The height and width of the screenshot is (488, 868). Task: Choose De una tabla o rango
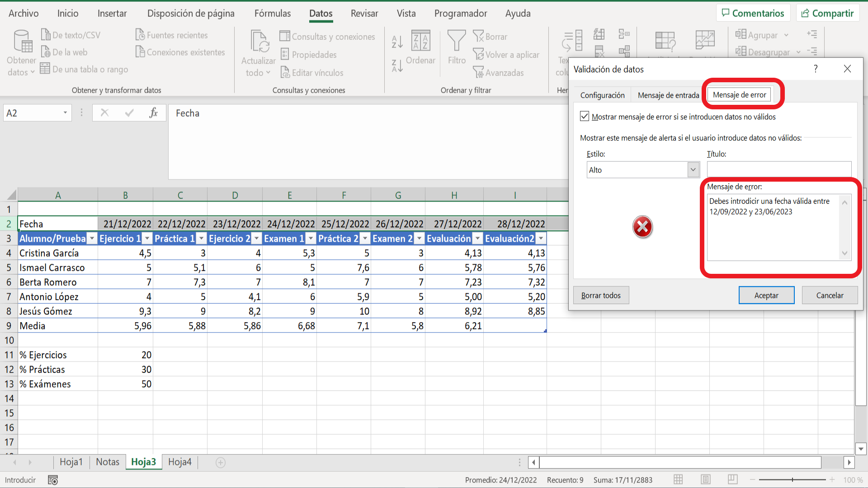(x=84, y=70)
